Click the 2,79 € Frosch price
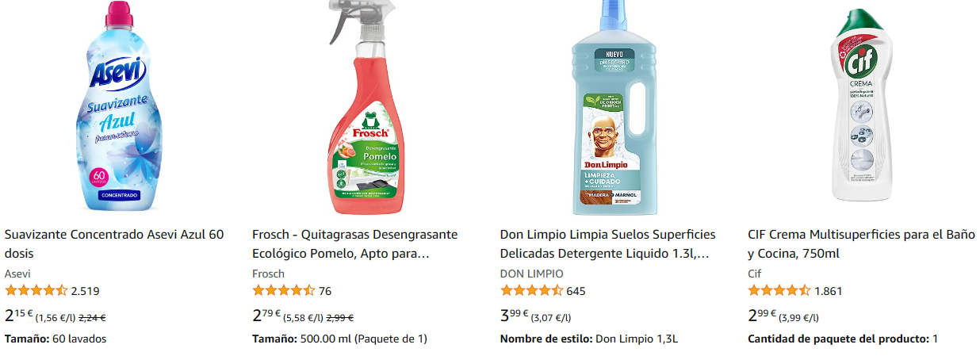The height and width of the screenshot is (356, 980). click(x=266, y=315)
